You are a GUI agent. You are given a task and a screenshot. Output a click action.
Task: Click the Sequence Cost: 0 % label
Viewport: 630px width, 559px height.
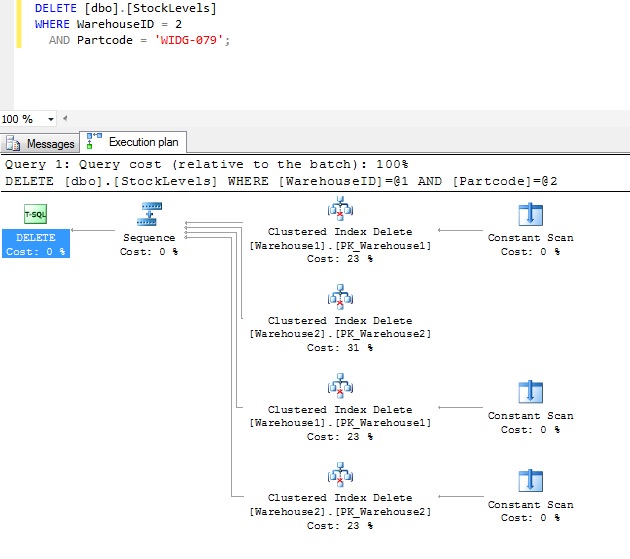coord(148,244)
